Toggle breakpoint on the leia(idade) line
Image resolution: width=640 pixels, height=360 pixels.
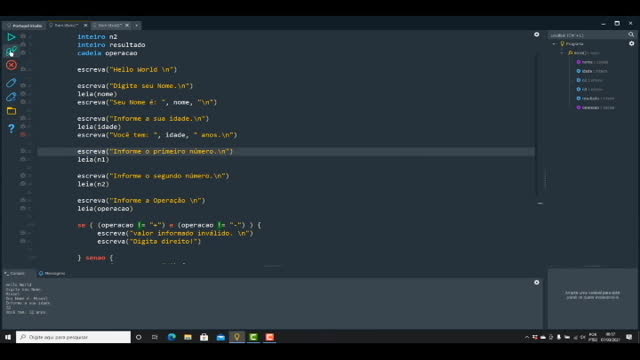(23, 127)
